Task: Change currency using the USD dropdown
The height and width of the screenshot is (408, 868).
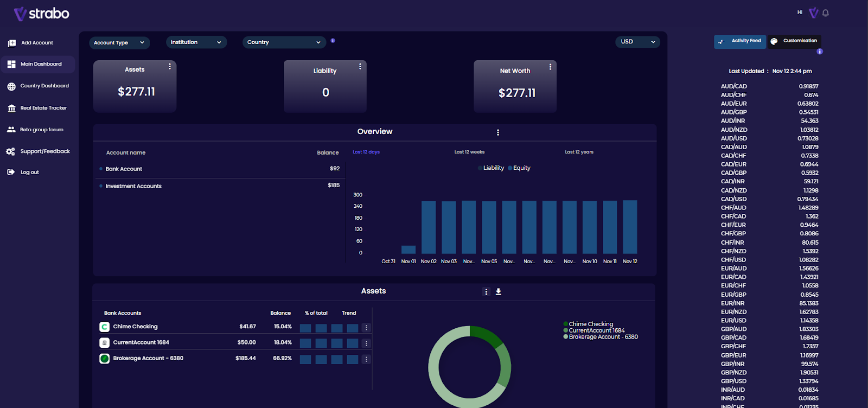Action: (x=638, y=42)
